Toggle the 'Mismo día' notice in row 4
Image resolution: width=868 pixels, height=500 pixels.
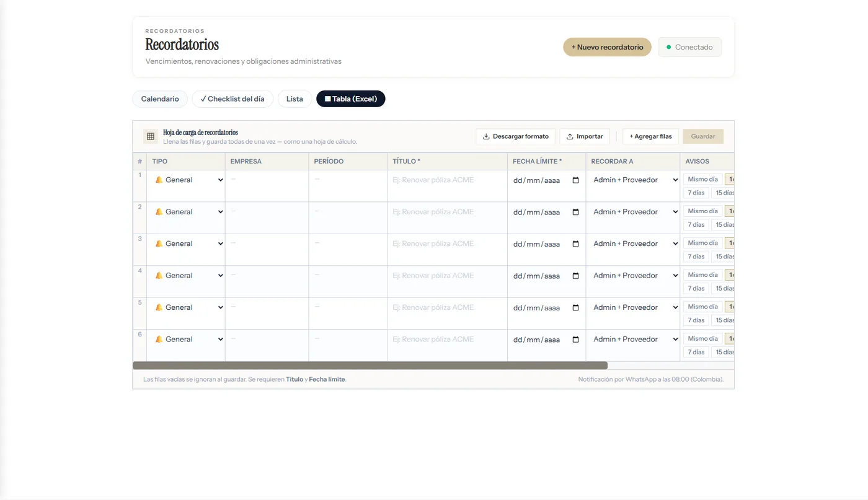coord(702,275)
